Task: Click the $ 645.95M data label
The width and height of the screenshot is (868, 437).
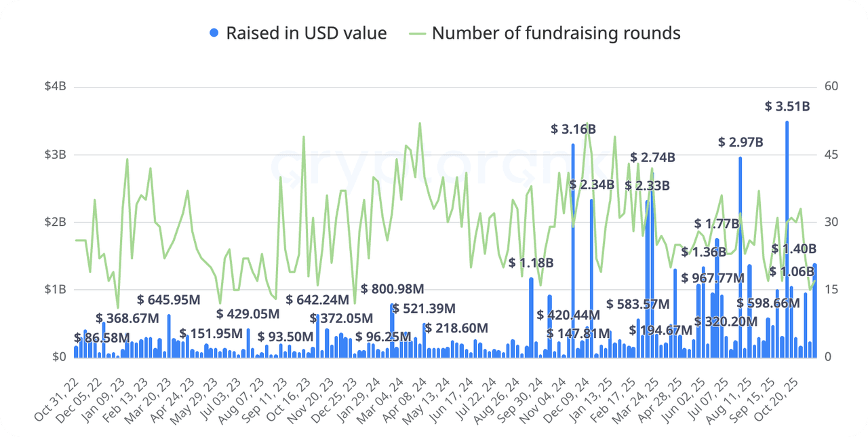Action: [169, 299]
